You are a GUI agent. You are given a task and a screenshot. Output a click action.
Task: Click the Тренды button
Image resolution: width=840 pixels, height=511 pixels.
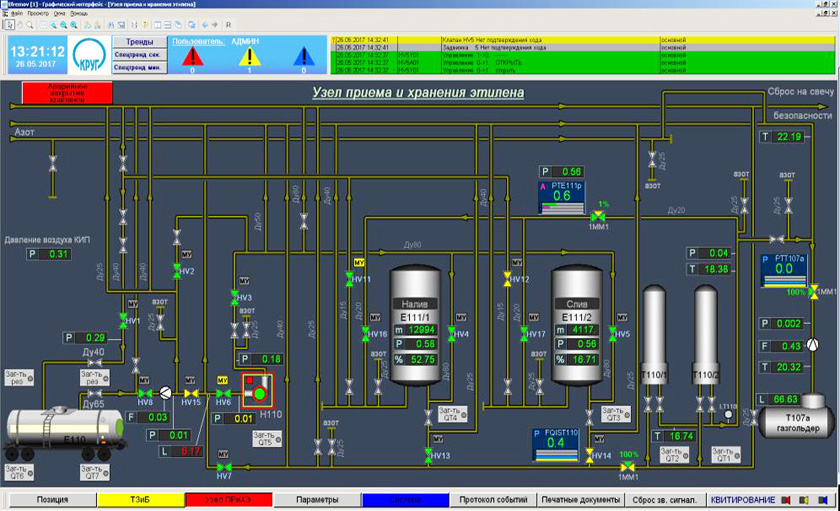(x=139, y=41)
